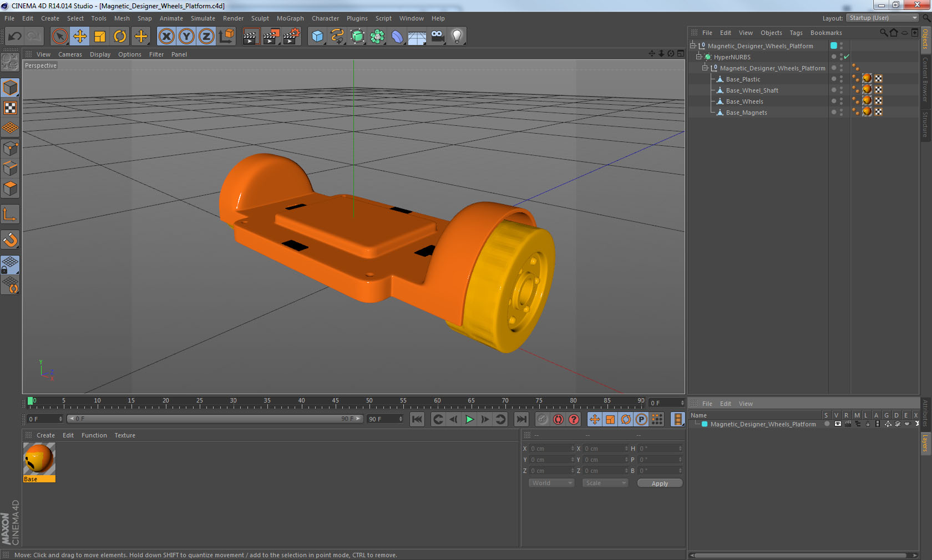Open the array modeling objects icon
The width and height of the screenshot is (932, 560).
377,37
